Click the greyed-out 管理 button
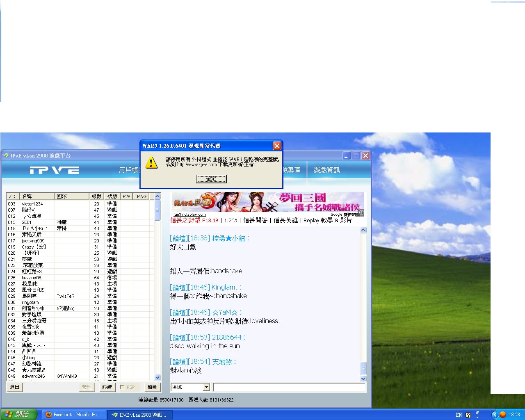Viewport: 525px width, 420px height. pos(87,387)
